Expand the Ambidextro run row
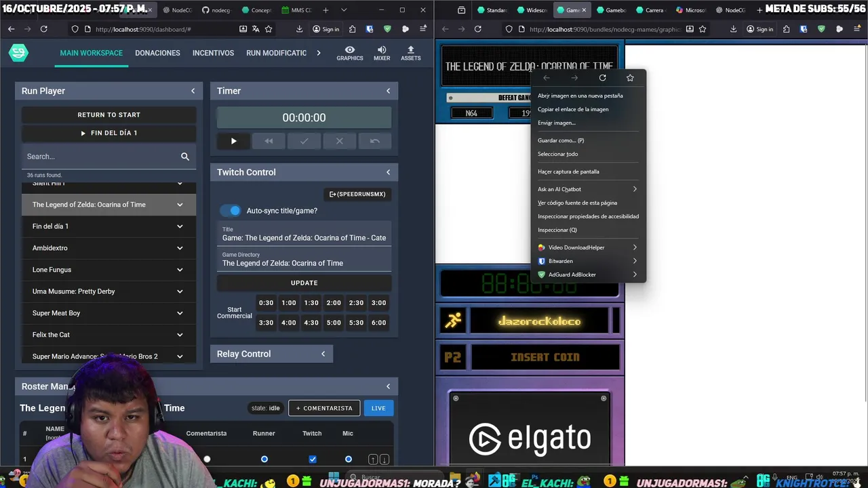The image size is (868, 488). point(180,248)
